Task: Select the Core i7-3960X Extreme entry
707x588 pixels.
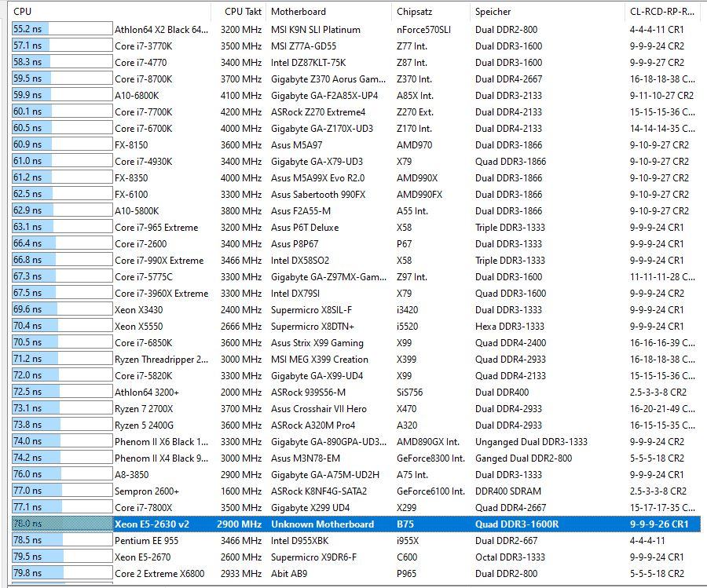Action: pyautogui.click(x=161, y=294)
